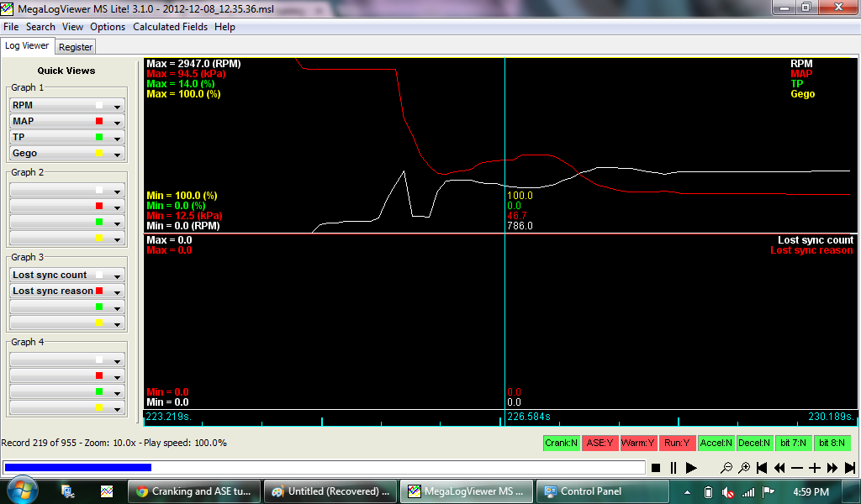This screenshot has height=504, width=861.
Task: Switch to the Register tab
Action: coord(76,47)
